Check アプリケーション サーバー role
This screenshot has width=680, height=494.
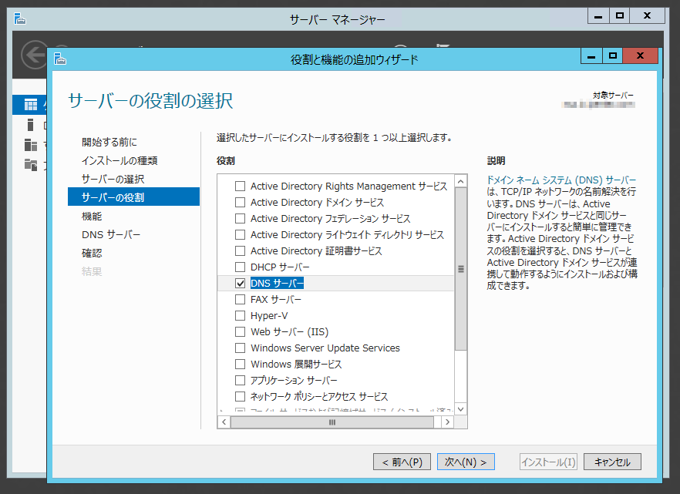click(240, 380)
